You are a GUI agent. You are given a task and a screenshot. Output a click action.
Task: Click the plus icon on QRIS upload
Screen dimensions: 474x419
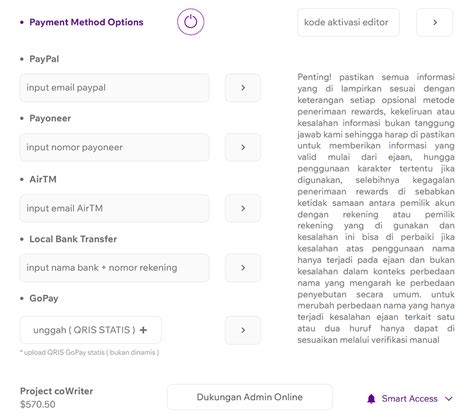pos(143,330)
